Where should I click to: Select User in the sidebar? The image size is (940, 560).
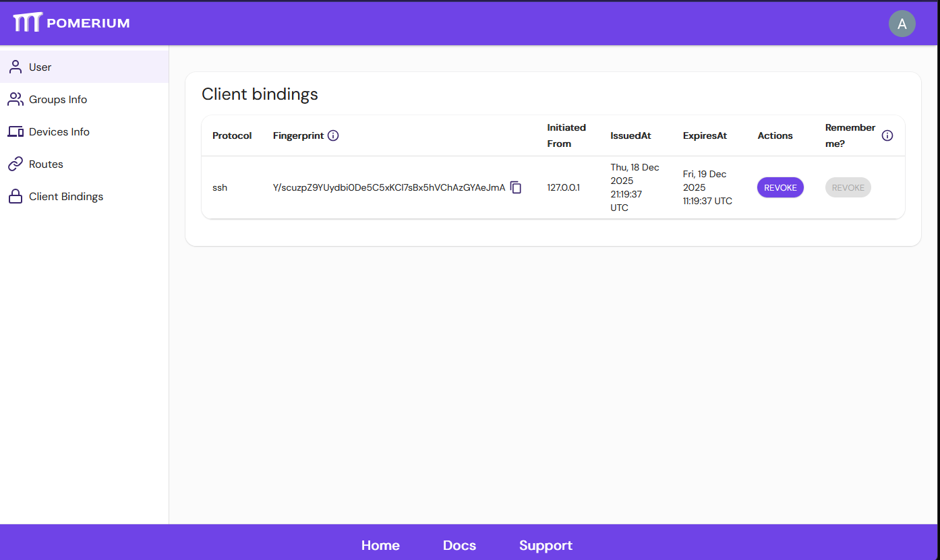(40, 67)
